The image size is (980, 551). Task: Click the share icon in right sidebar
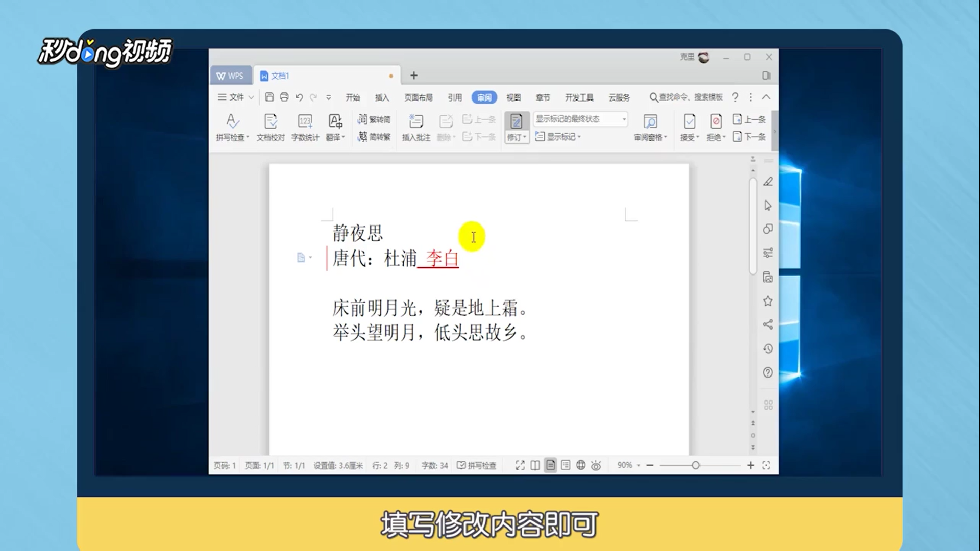click(768, 324)
